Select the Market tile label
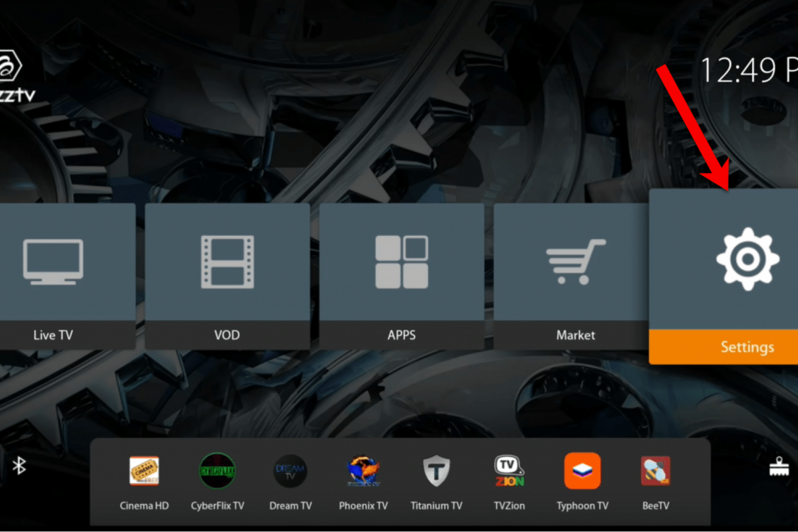This screenshot has width=798, height=532. click(x=575, y=335)
